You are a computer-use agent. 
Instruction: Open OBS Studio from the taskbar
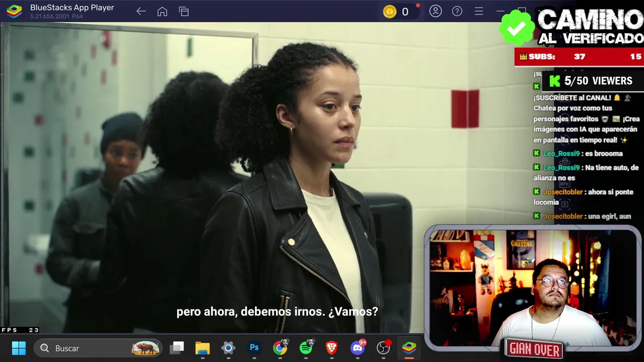(x=383, y=348)
